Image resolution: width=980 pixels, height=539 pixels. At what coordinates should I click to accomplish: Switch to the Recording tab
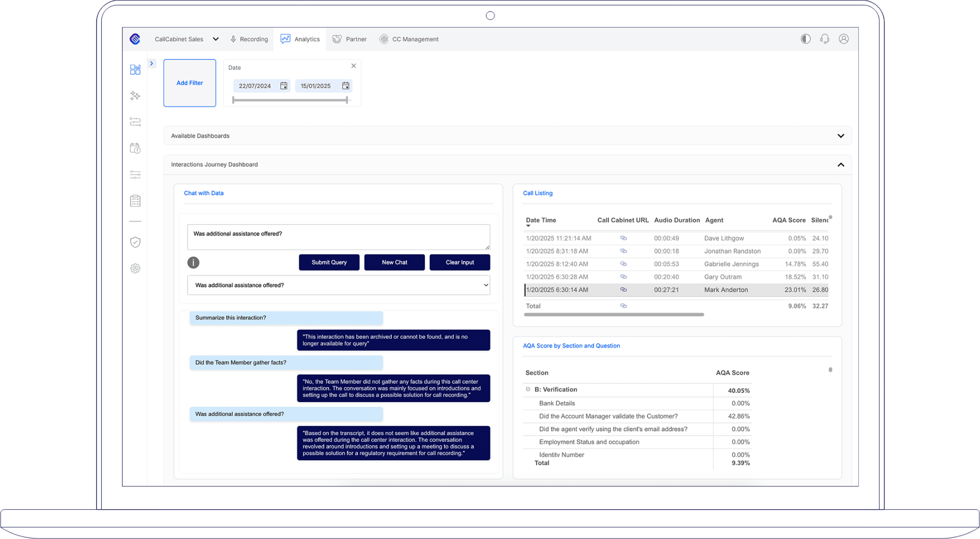click(x=249, y=39)
